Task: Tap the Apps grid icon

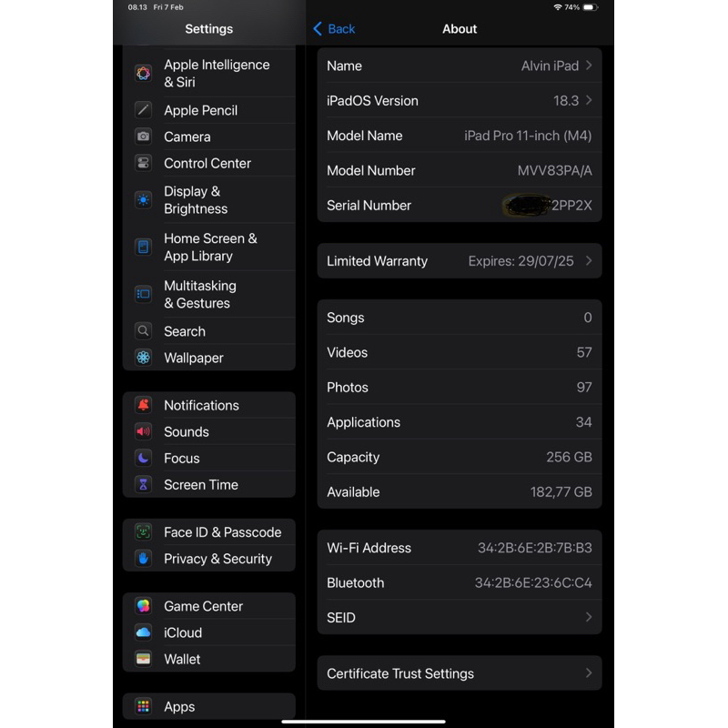Action: (x=143, y=707)
